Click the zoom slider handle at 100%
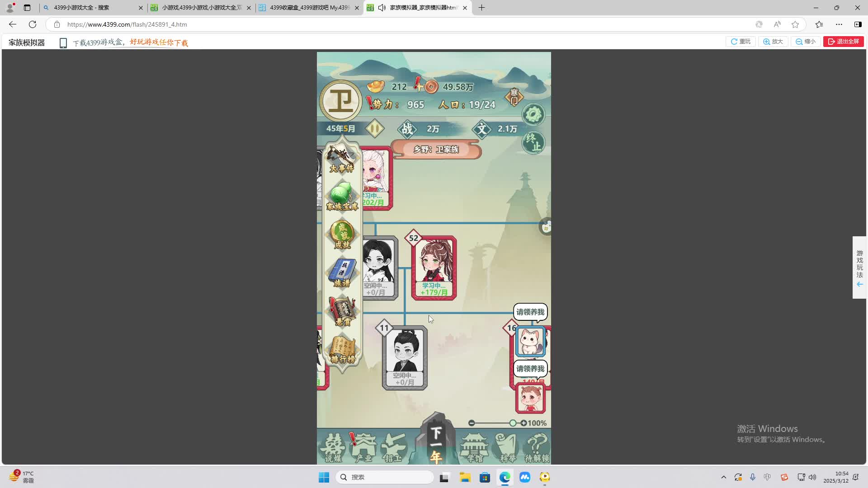Image resolution: width=868 pixels, height=488 pixels. tap(513, 423)
